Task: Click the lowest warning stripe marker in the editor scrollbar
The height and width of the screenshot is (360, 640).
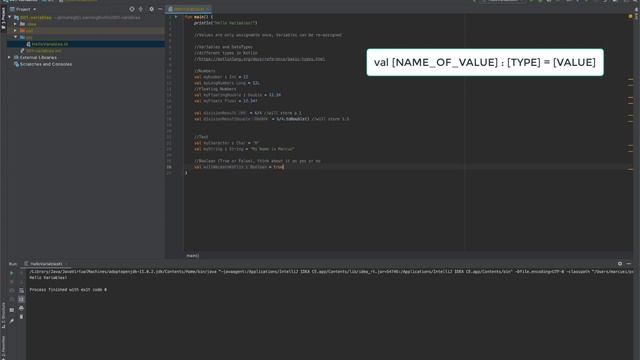Action: pyautogui.click(x=630, y=169)
